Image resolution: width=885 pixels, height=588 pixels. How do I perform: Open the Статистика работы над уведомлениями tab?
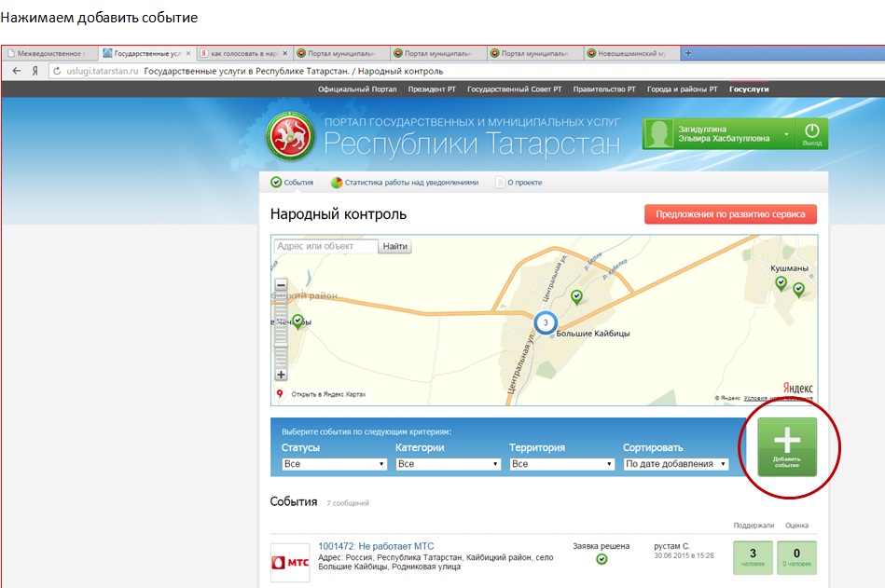(404, 183)
